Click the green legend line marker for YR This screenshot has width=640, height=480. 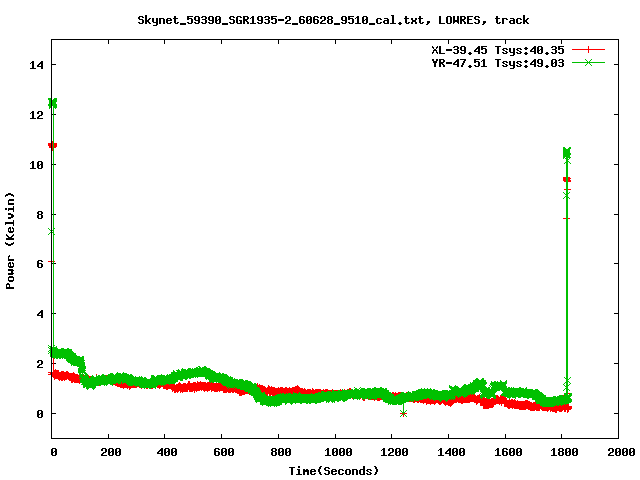point(588,63)
